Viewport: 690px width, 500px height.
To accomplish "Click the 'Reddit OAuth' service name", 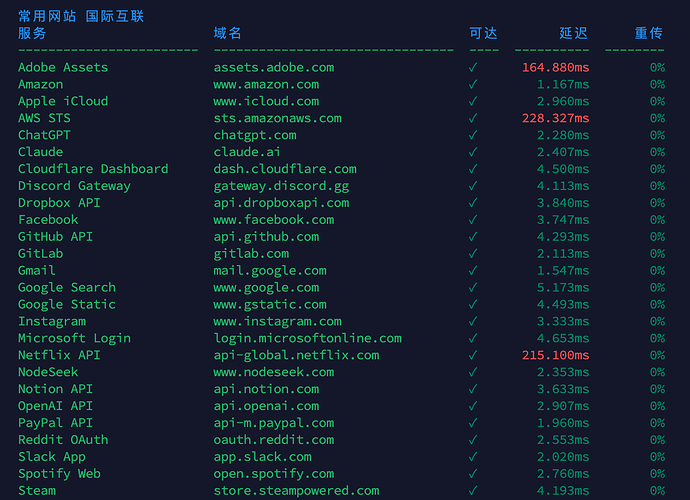I will click(x=63, y=440).
